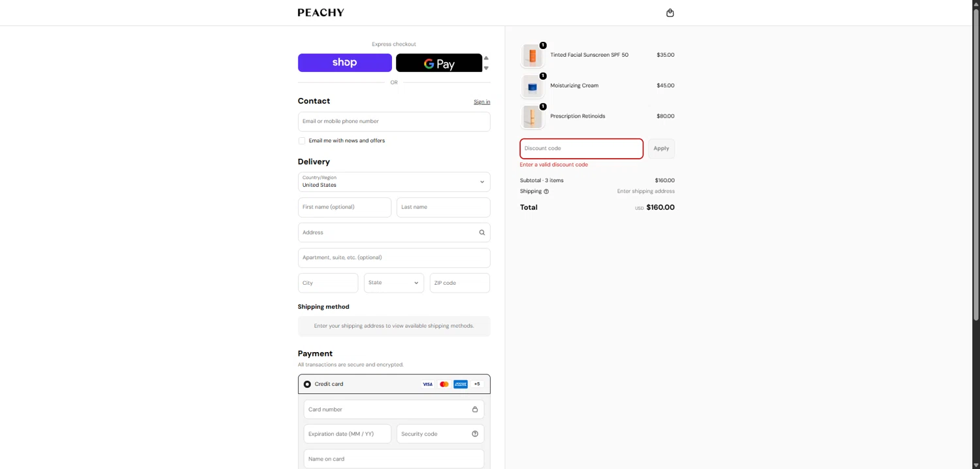
Task: Click the address search magnifier icon
Action: [x=482, y=233]
